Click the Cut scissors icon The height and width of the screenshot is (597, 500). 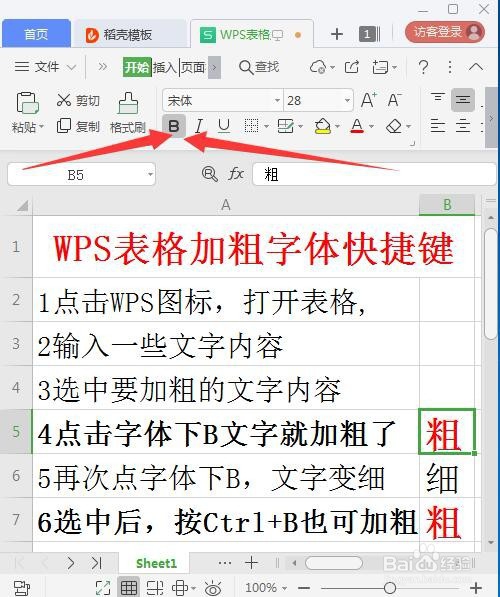point(64,100)
